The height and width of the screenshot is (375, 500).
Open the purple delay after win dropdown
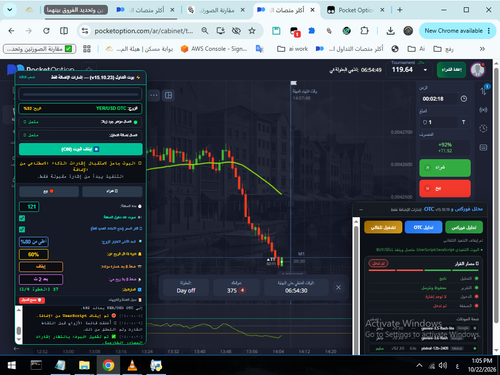tap(41, 279)
